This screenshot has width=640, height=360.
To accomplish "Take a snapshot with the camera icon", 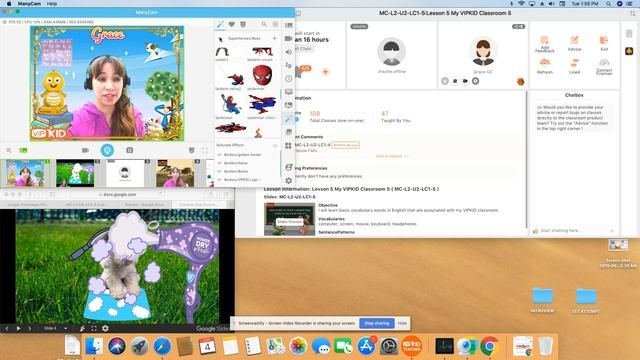I will click(x=129, y=150).
